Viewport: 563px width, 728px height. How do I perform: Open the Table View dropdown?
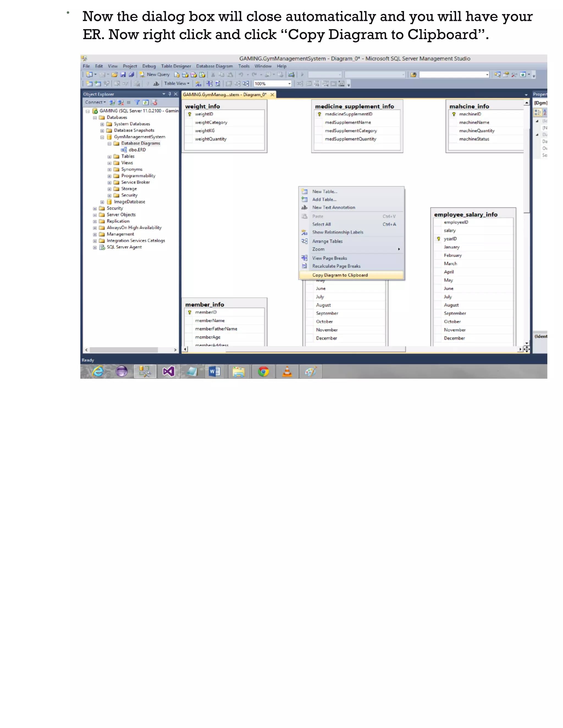pyautogui.click(x=176, y=84)
